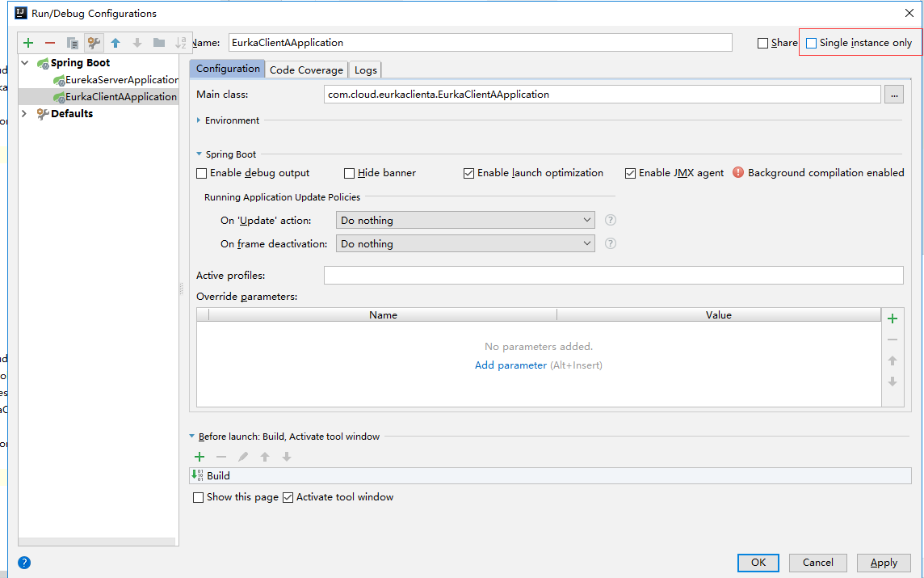Open the Logs tab
The image size is (924, 578).
coord(365,69)
